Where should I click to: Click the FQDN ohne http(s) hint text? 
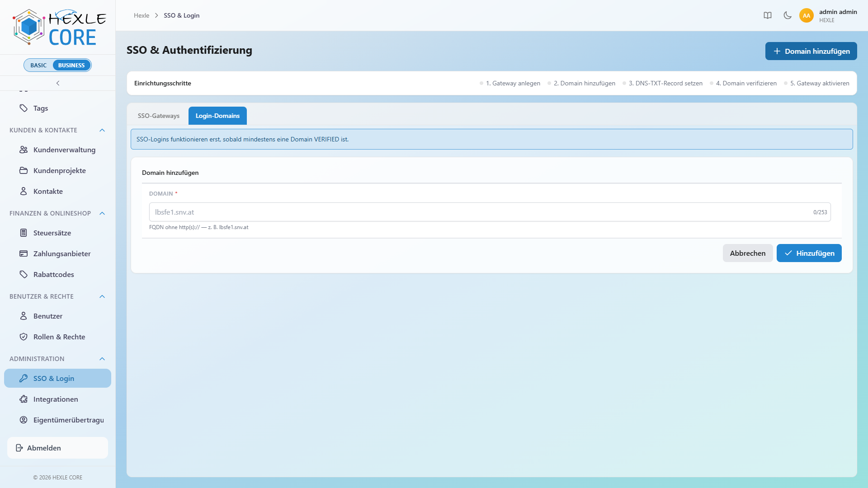(x=198, y=227)
